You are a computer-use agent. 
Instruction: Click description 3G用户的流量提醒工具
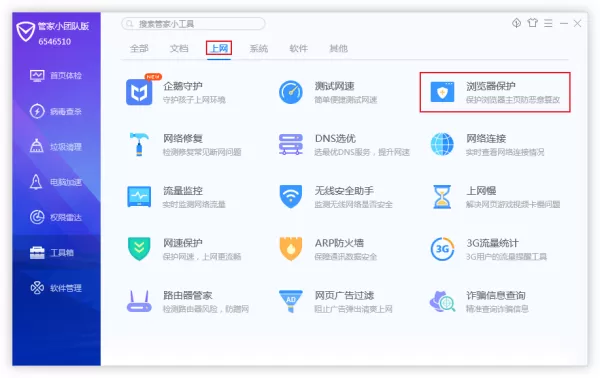(x=506, y=256)
